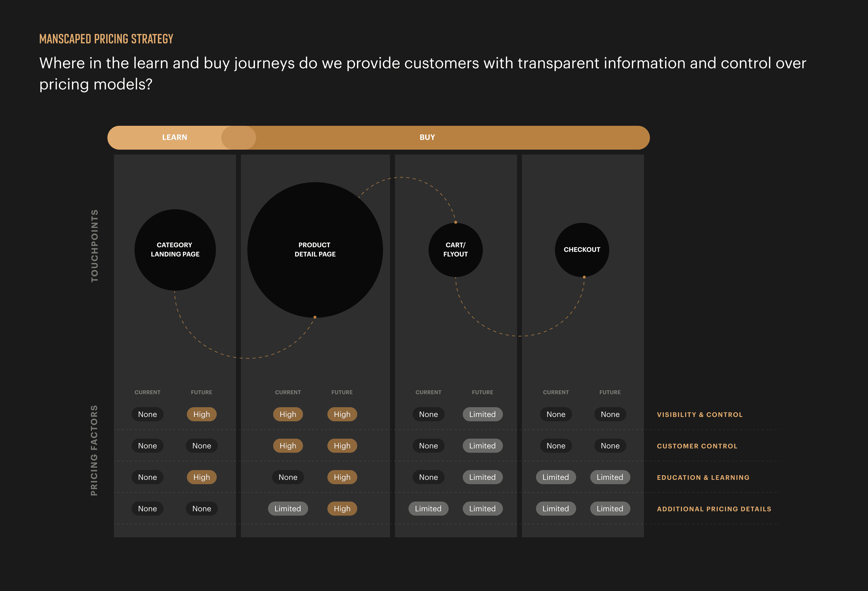Select the BUY segment of the journey bar

click(427, 137)
